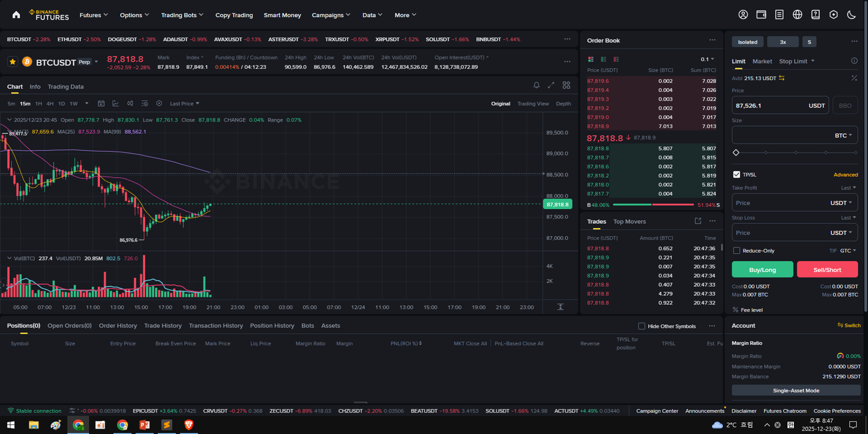Open preferences hexagon settings icon
Image resolution: width=868 pixels, height=434 pixels.
(834, 15)
